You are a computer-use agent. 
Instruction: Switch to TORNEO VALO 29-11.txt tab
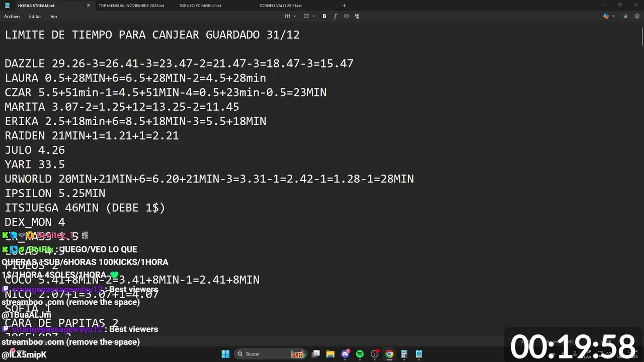click(280, 6)
